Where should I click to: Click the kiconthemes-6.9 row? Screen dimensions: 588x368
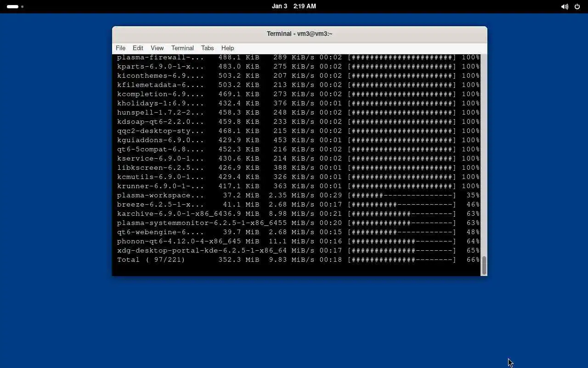point(298,76)
